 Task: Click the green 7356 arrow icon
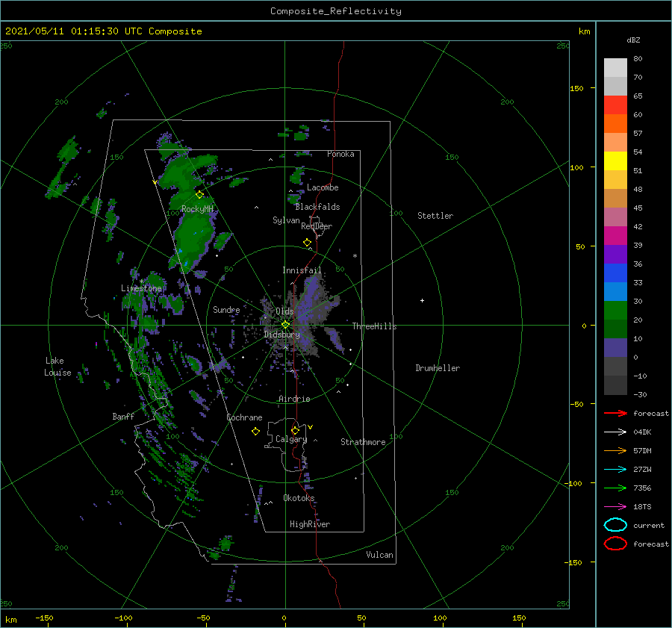click(x=615, y=488)
